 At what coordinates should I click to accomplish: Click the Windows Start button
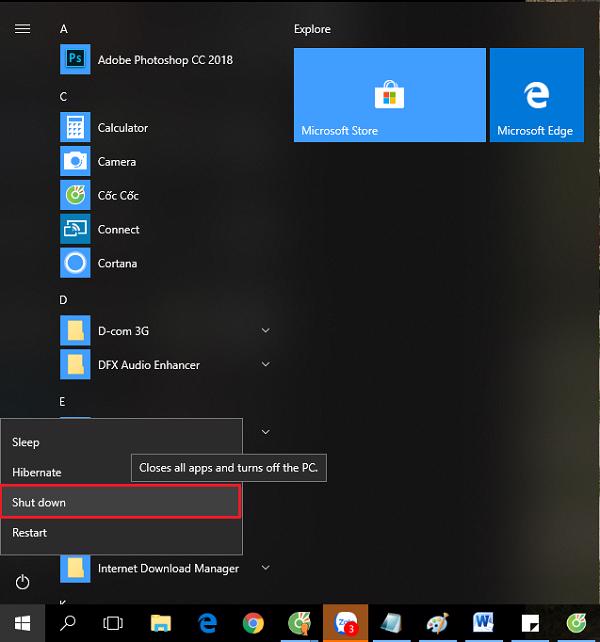22,623
